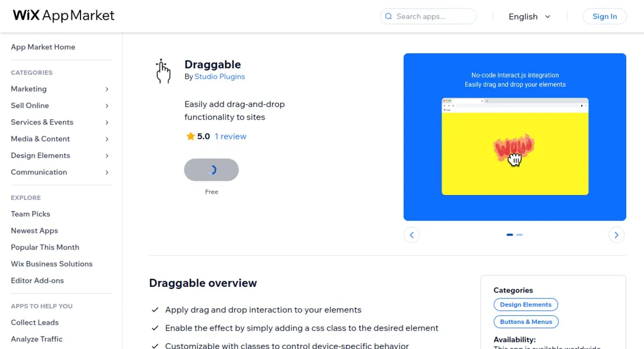Open Wix Business Solutions
The height and width of the screenshot is (349, 644).
point(52,264)
